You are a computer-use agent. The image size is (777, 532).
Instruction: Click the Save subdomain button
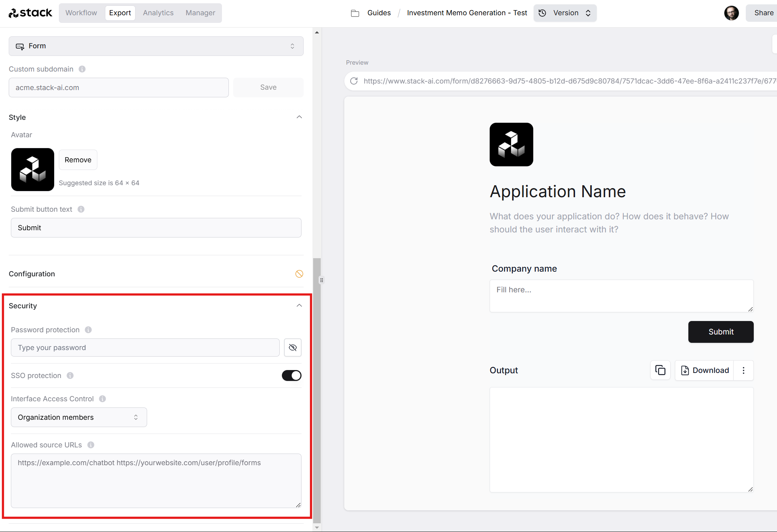[x=268, y=88]
